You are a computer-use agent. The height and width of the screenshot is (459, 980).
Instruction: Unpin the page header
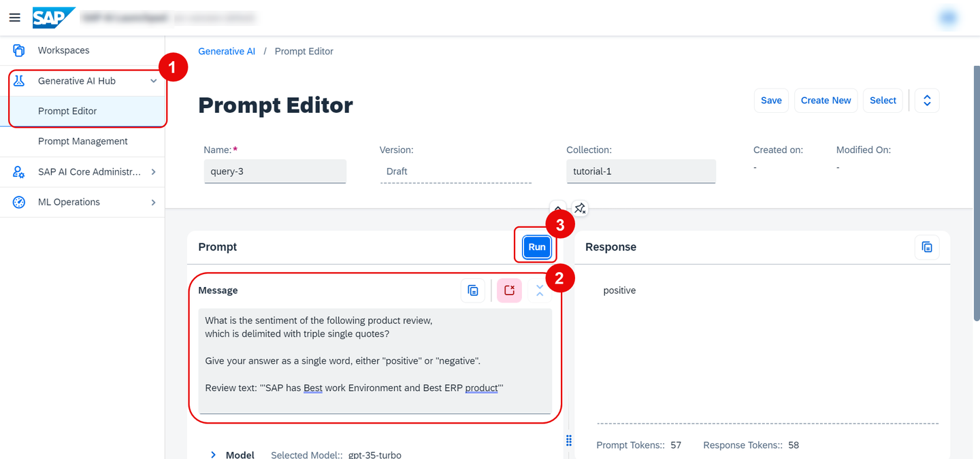[x=580, y=208]
